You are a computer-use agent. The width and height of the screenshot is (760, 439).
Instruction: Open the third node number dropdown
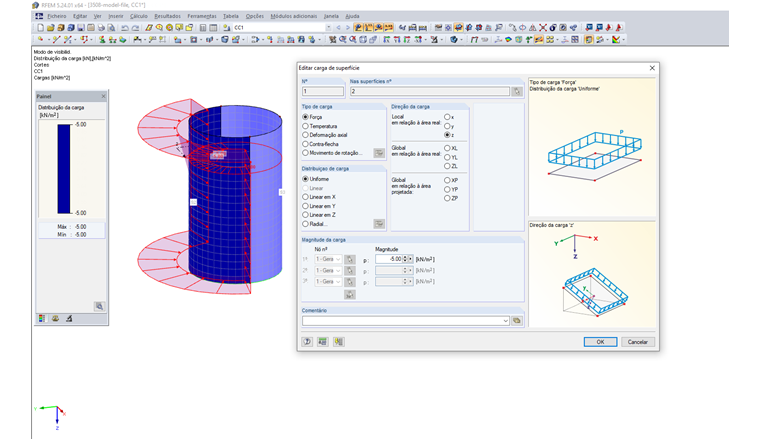pos(338,282)
